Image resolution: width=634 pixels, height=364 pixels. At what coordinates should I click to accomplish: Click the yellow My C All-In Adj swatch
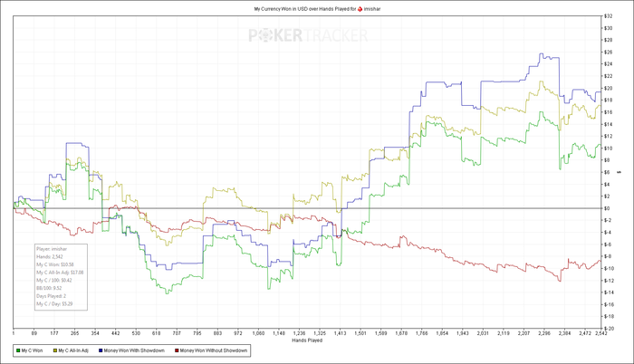(x=55, y=350)
